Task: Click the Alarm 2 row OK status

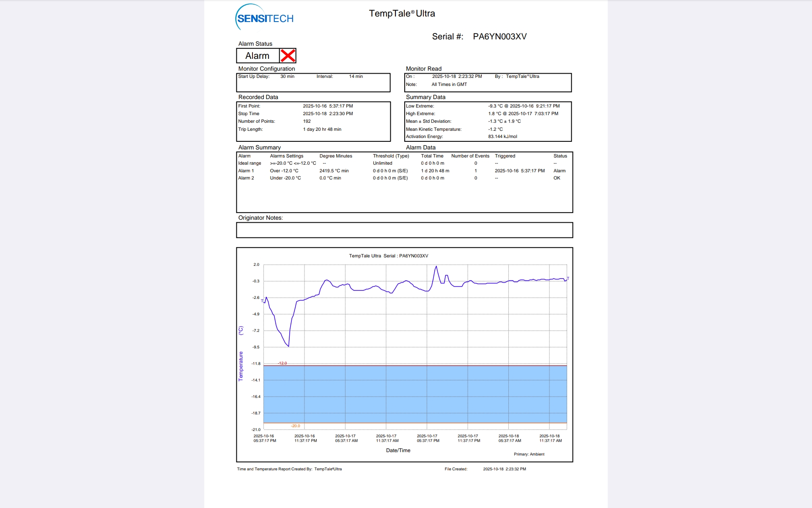Action: [557, 178]
